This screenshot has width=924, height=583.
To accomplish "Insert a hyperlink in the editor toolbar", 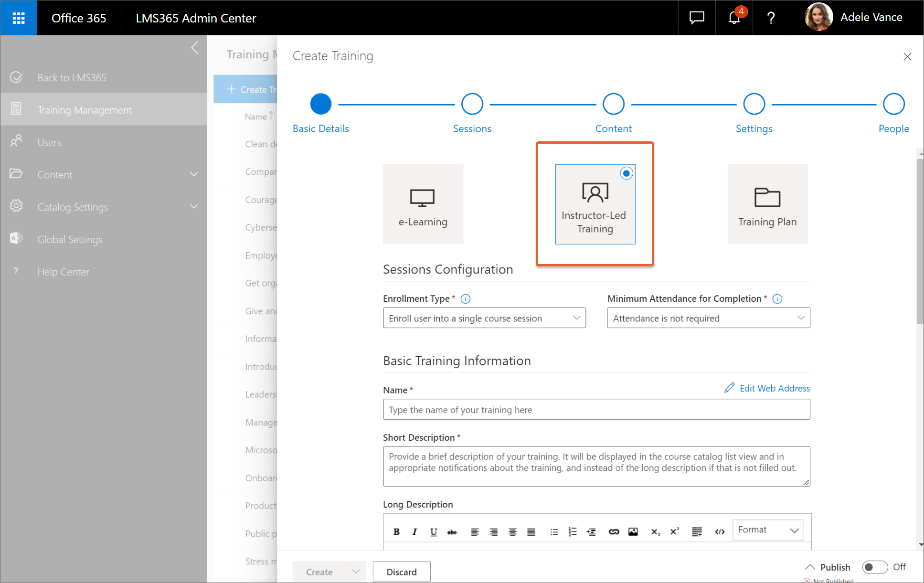I will click(614, 531).
